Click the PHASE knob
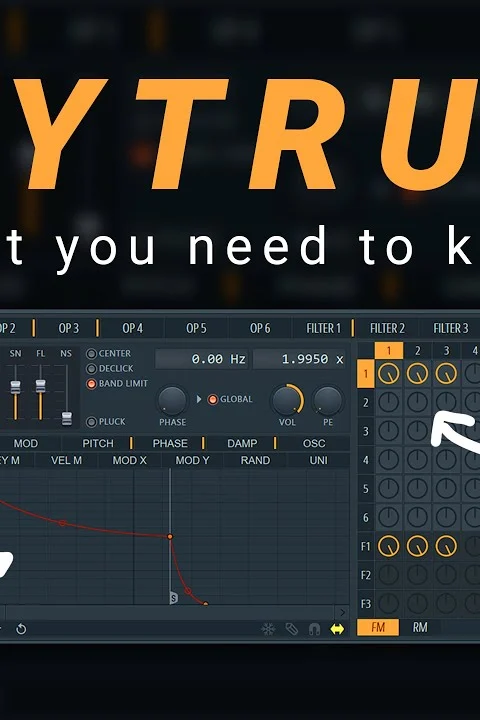Viewport: 480px width, 720px height. point(172,400)
